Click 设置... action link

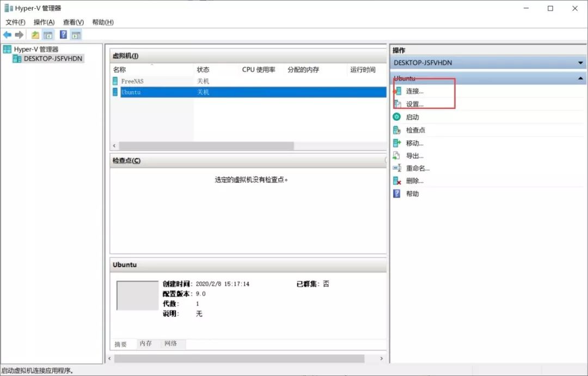(415, 104)
